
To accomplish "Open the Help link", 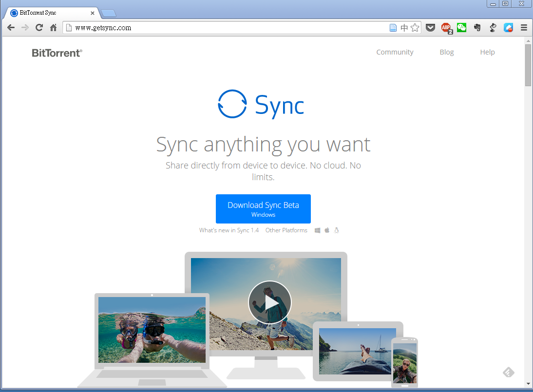I will coord(487,52).
